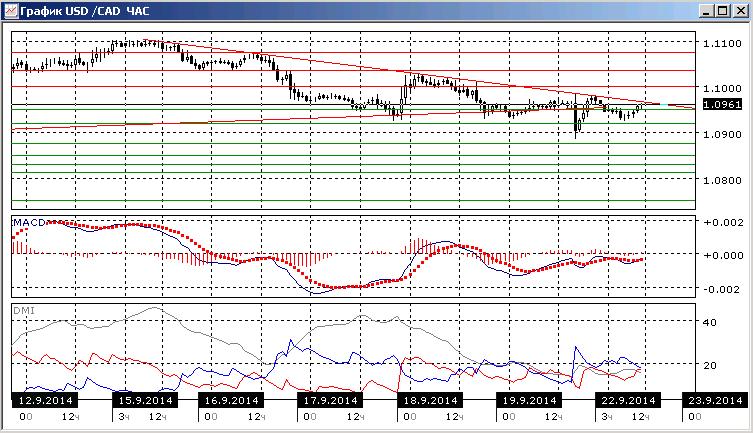Click the 22.9.2014 date marker
This screenshot has height=433, width=753.
click(628, 400)
